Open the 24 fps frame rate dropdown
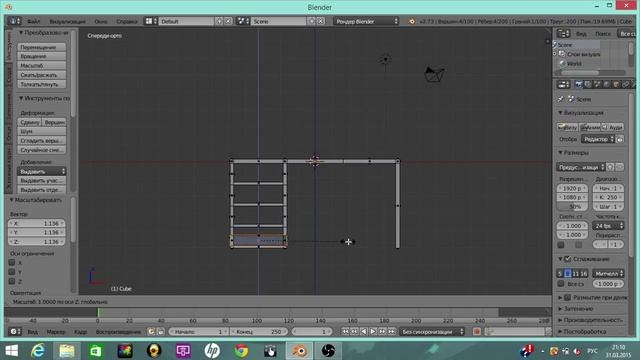The height and width of the screenshot is (360, 640). pos(608,226)
